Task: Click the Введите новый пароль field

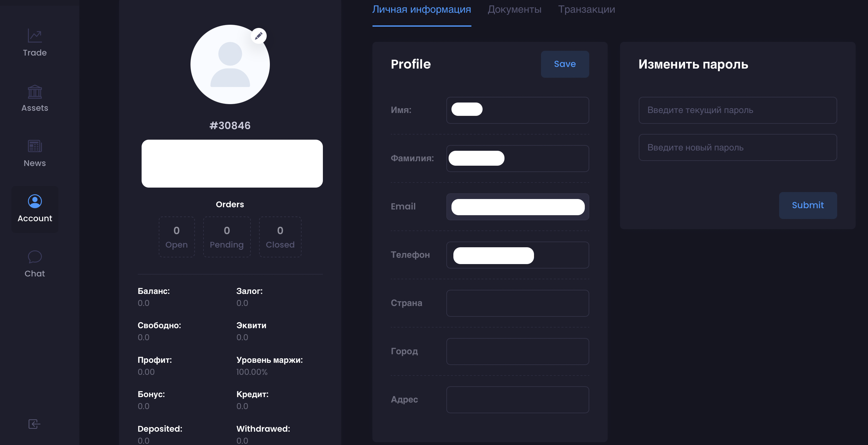Action: pyautogui.click(x=738, y=147)
